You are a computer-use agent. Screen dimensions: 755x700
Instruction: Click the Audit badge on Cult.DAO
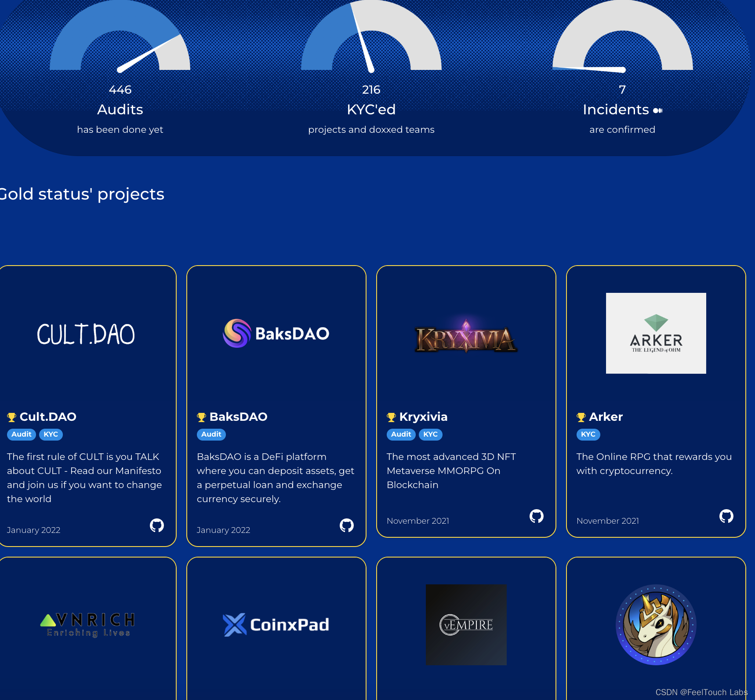click(x=22, y=434)
